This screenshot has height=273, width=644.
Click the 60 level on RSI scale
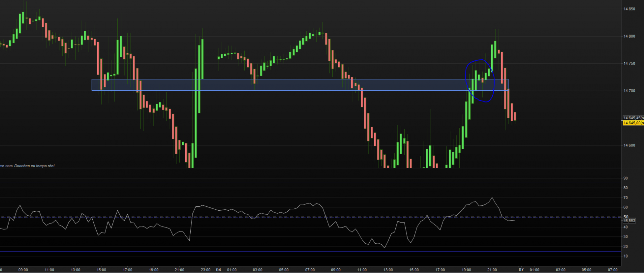(x=625, y=207)
